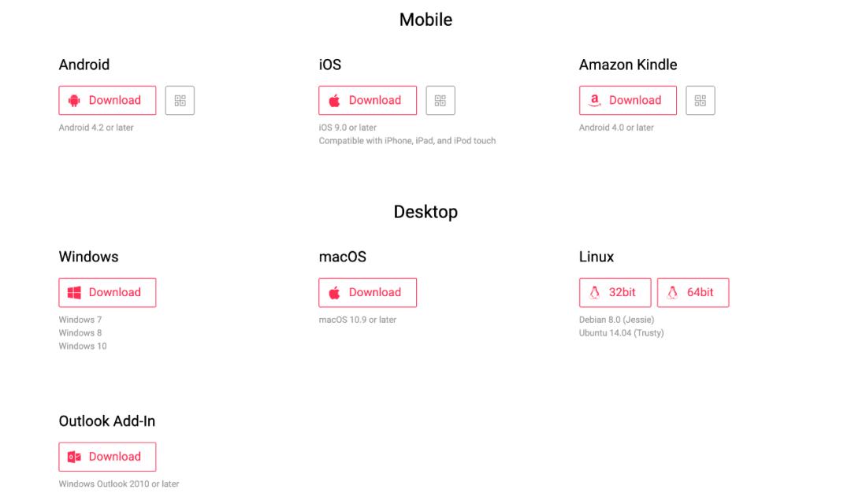Download the Amazon Kindle app
Screen dimensions: 851x504
(634, 101)
